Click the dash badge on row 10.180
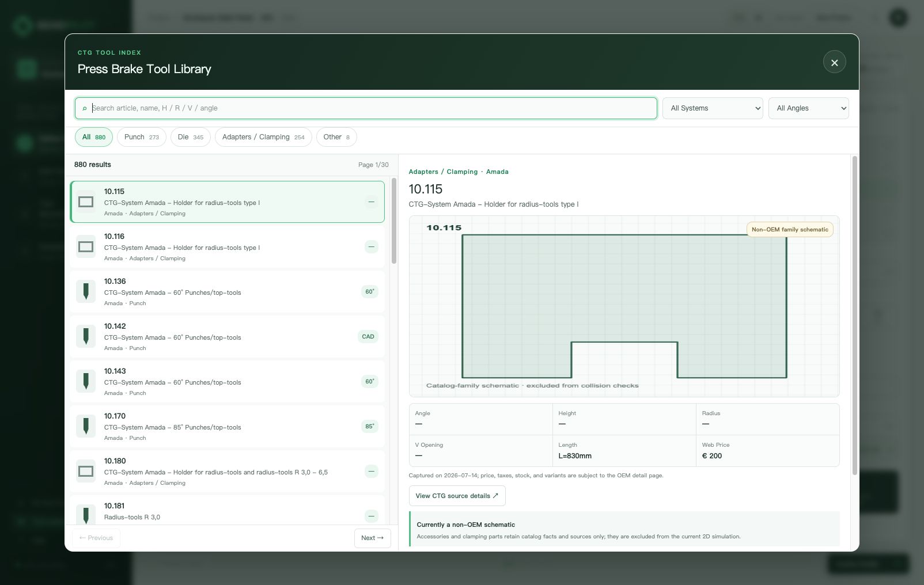Image resolution: width=924 pixels, height=585 pixels. tap(372, 472)
